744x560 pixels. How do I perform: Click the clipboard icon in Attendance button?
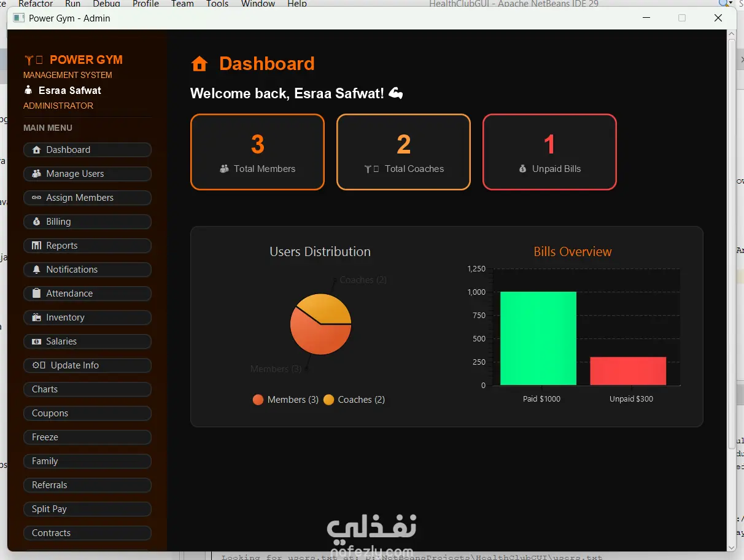pos(36,294)
